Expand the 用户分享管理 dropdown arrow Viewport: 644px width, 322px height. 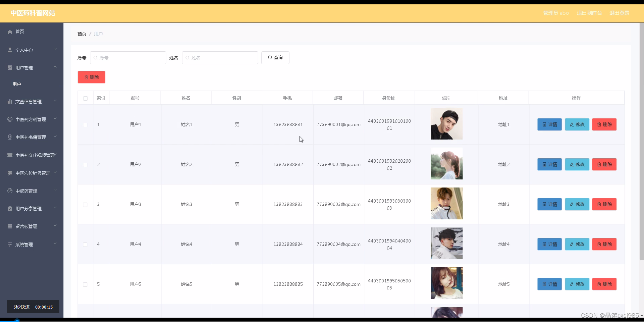click(55, 208)
